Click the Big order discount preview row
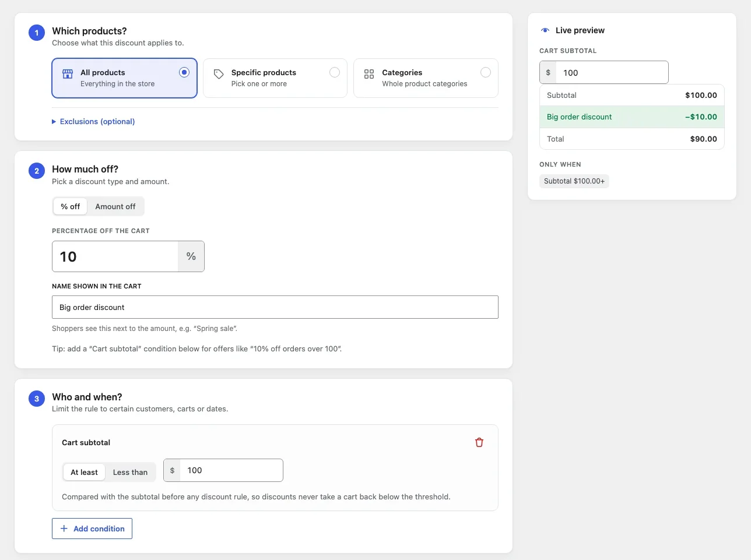Image resolution: width=751 pixels, height=560 pixels. click(x=632, y=117)
